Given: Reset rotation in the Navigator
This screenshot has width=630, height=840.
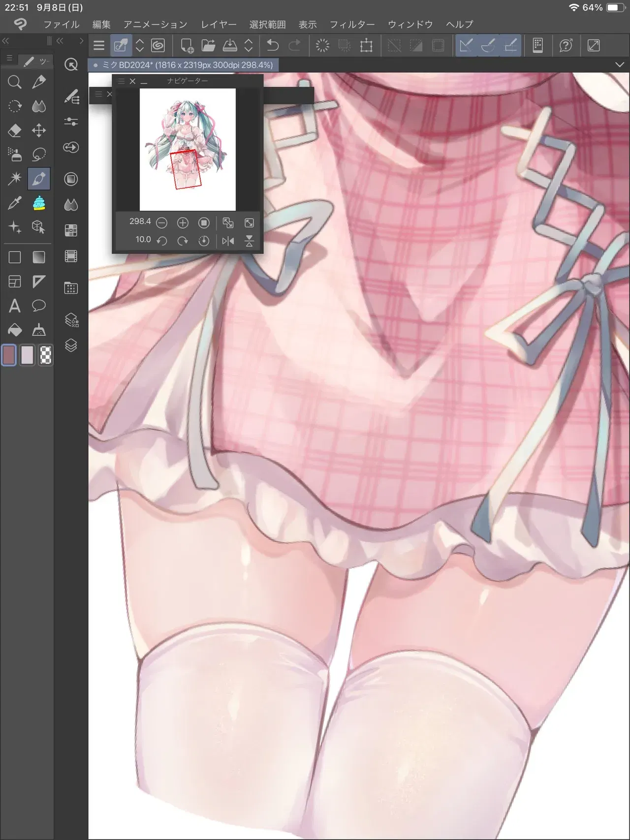Looking at the screenshot, I should [x=204, y=241].
